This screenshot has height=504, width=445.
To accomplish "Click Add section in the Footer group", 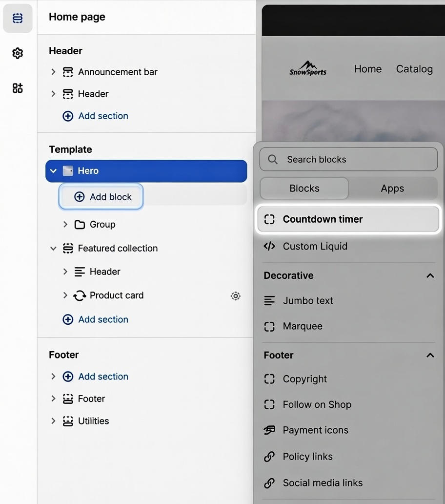I will [95, 377].
